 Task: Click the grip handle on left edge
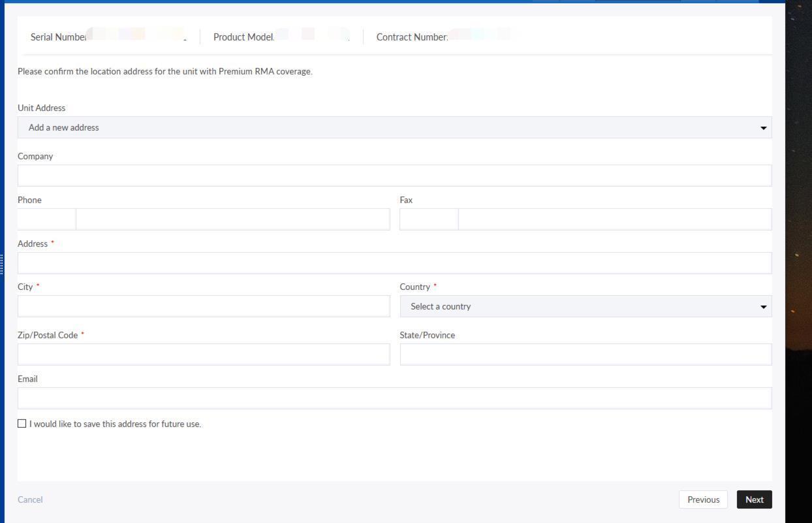(x=2, y=263)
